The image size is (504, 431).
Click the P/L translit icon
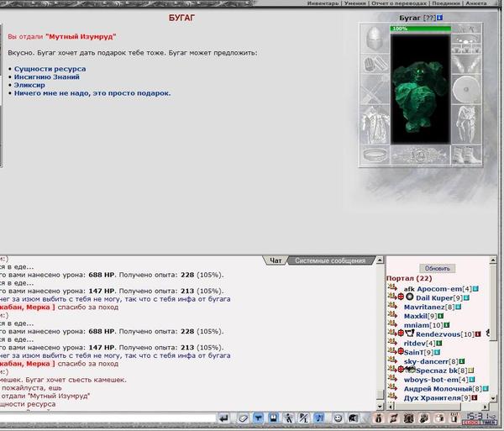tap(303, 418)
